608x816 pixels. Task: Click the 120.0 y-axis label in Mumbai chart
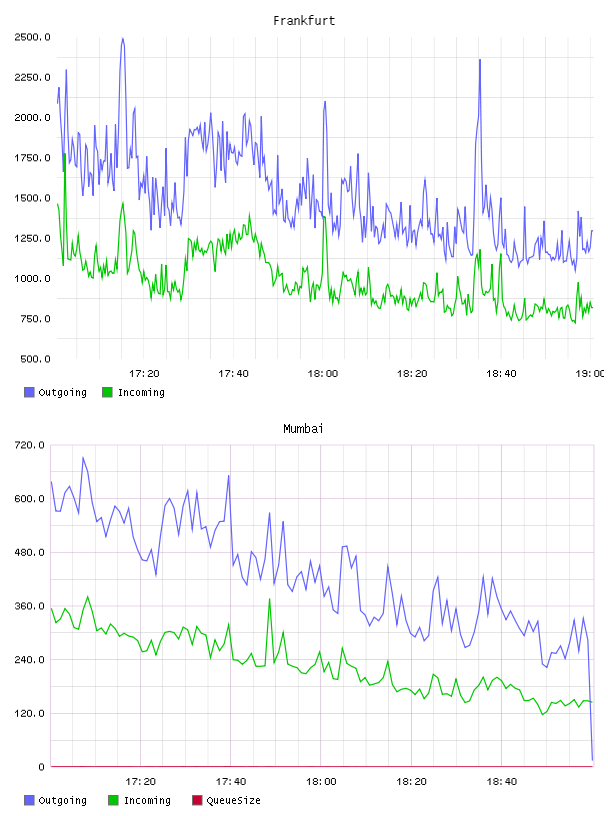click(30, 713)
